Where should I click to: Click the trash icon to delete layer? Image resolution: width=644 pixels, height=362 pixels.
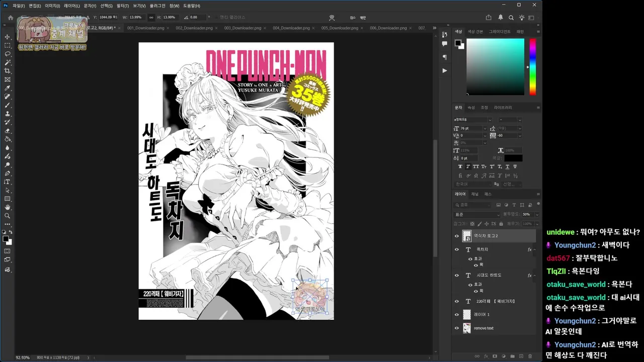click(530, 356)
